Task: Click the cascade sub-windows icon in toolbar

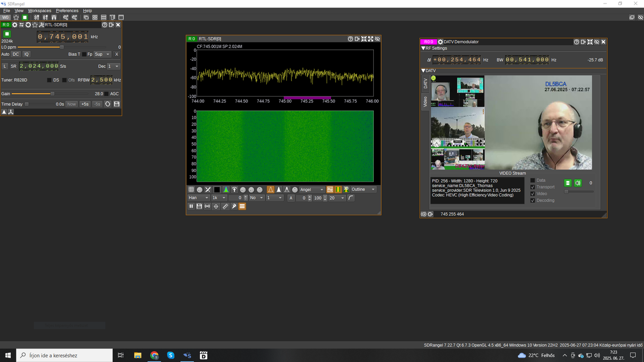Action: tap(86, 17)
